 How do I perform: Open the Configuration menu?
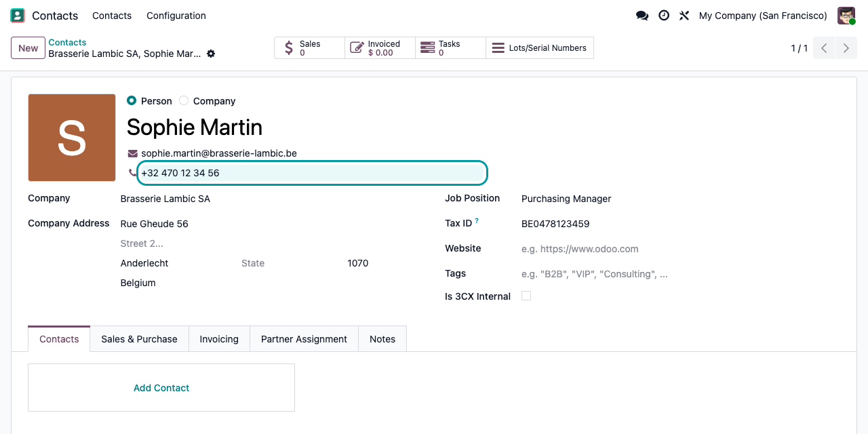tap(176, 16)
